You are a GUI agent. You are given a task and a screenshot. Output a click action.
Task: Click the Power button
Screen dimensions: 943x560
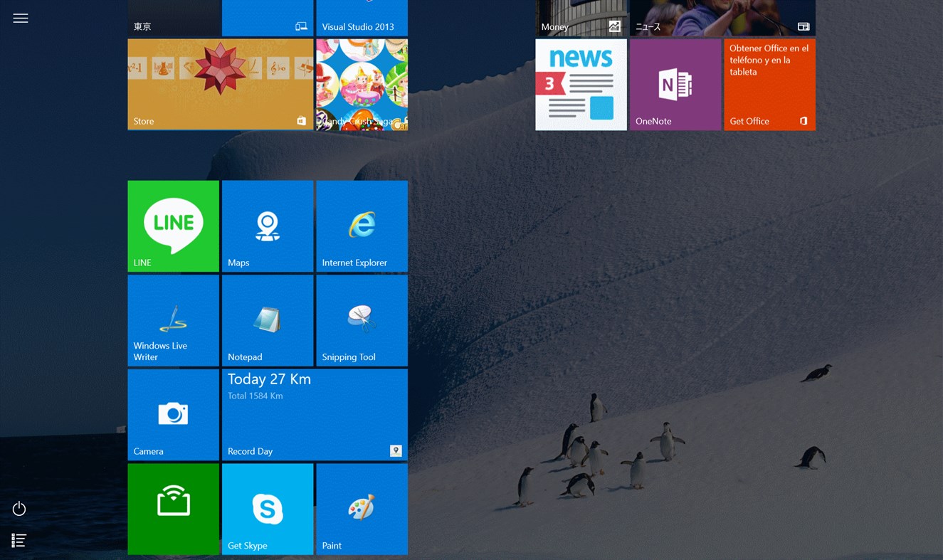[x=19, y=508]
